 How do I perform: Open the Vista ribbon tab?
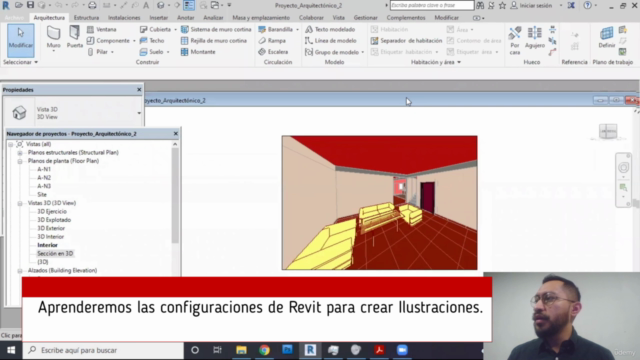338,18
